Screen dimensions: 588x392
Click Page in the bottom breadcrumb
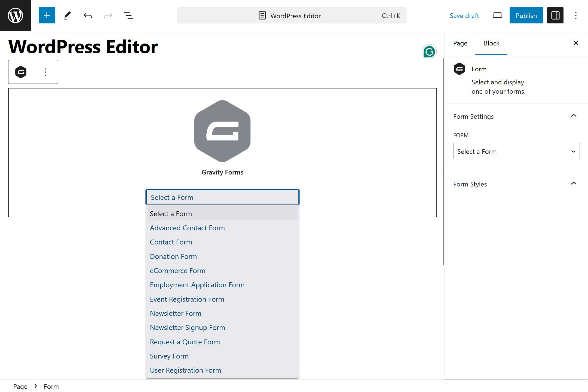pos(20,386)
